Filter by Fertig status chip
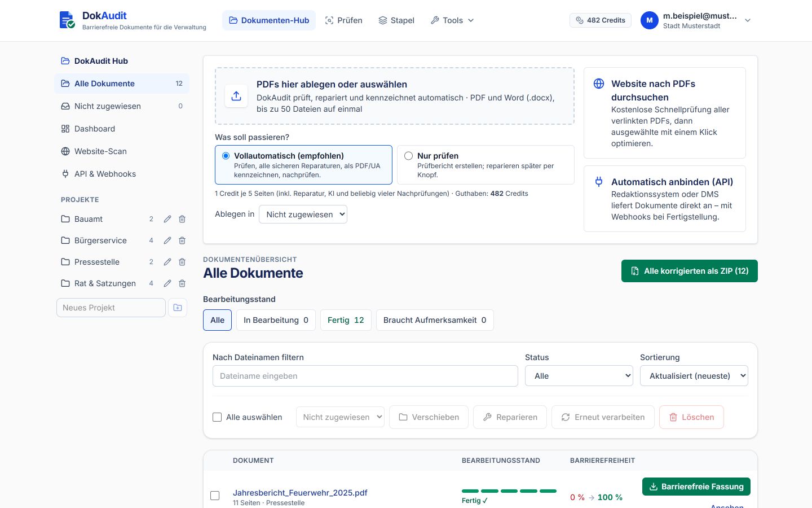 [x=346, y=320]
